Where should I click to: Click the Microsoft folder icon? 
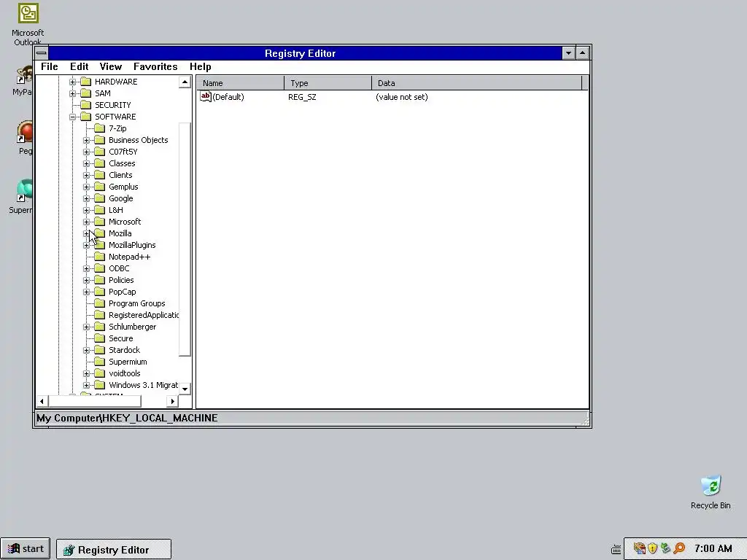click(99, 222)
